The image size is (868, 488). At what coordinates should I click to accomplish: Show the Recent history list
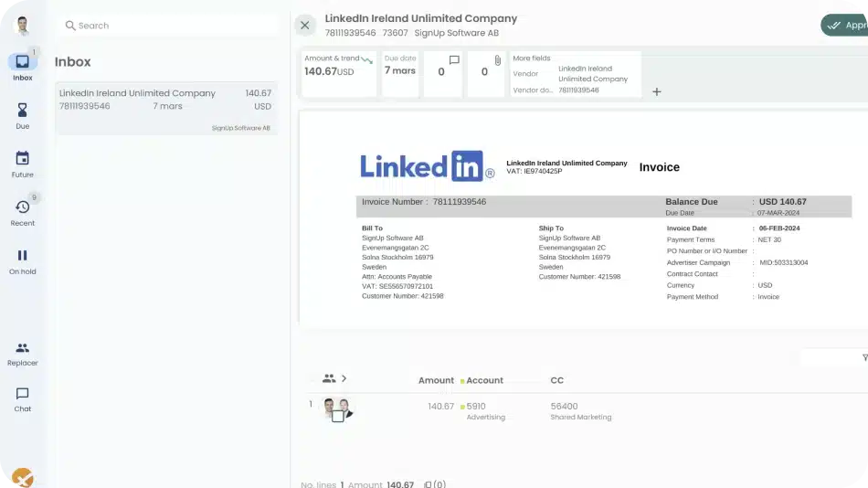point(22,213)
